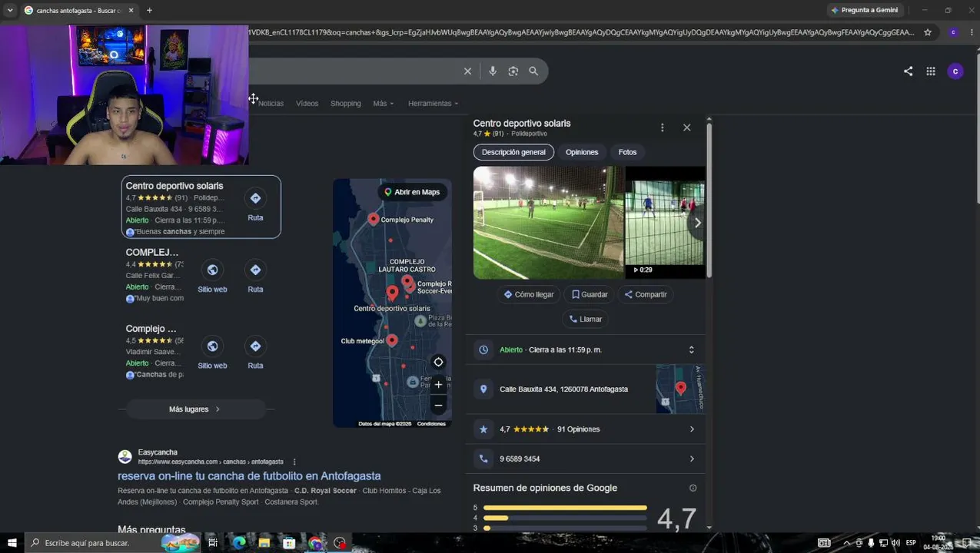Show next photo with the carousel arrow
This screenshot has height=553, width=980.
[x=697, y=223]
